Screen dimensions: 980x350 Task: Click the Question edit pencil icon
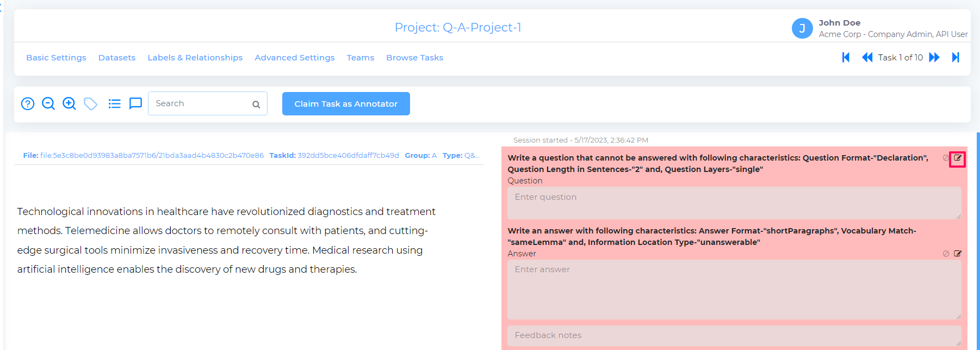click(x=958, y=158)
